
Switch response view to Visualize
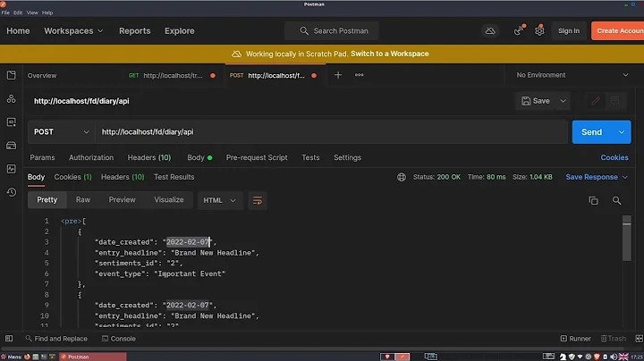pyautogui.click(x=169, y=200)
